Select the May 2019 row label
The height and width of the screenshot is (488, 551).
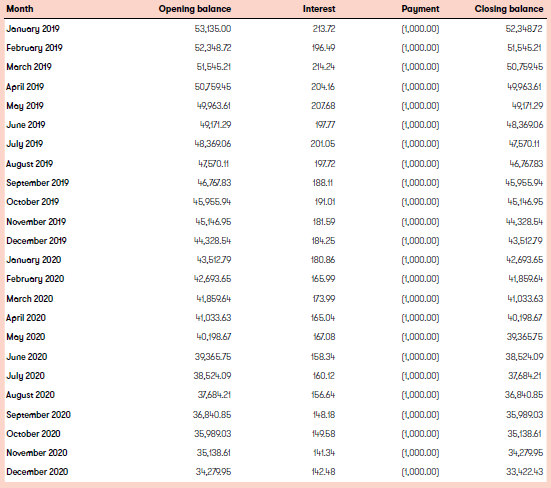click(25, 106)
